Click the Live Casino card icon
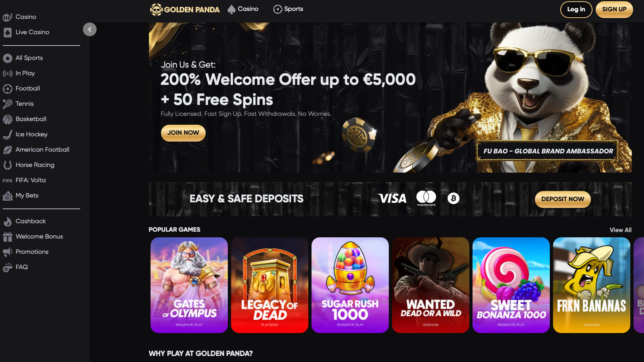The height and width of the screenshot is (362, 644). pyautogui.click(x=7, y=32)
